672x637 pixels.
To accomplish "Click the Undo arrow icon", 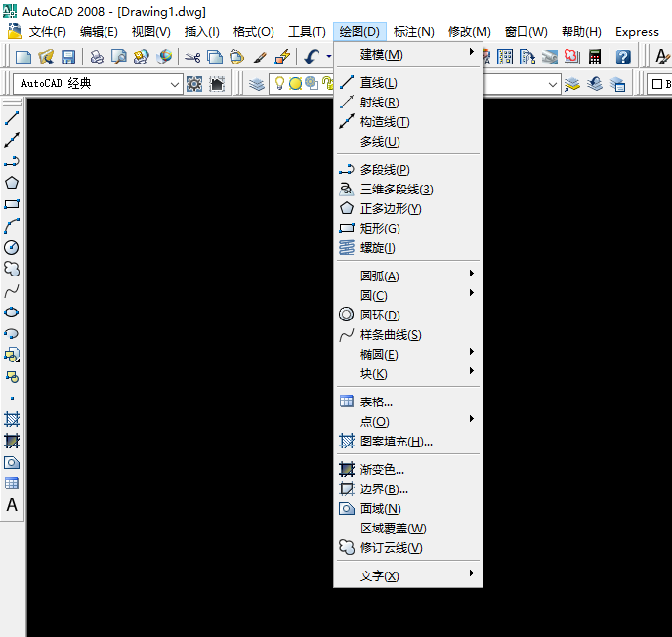I will [312, 57].
